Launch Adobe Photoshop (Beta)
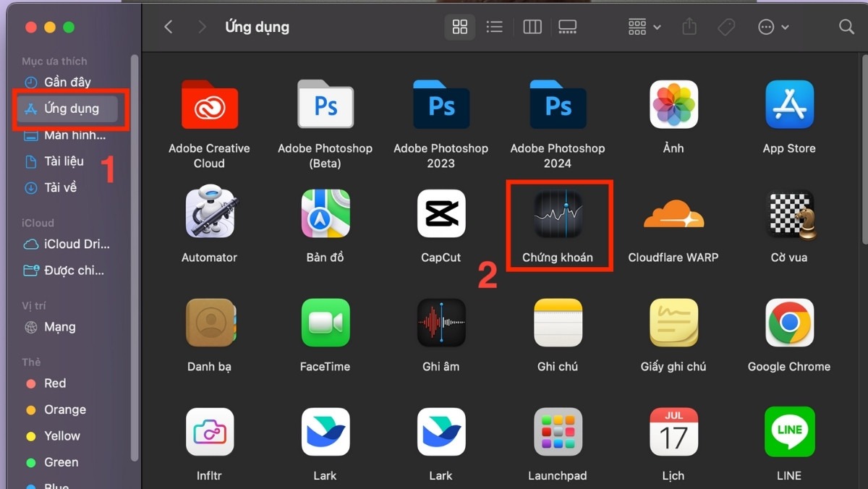 click(x=325, y=105)
